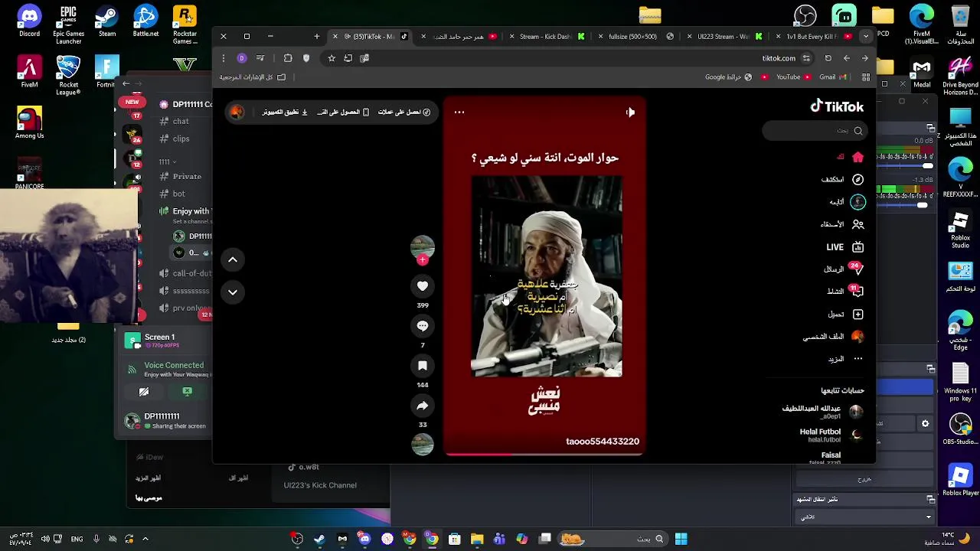Open TikTok messages with 24 badge
This screenshot has height=551, width=980.
click(844, 269)
